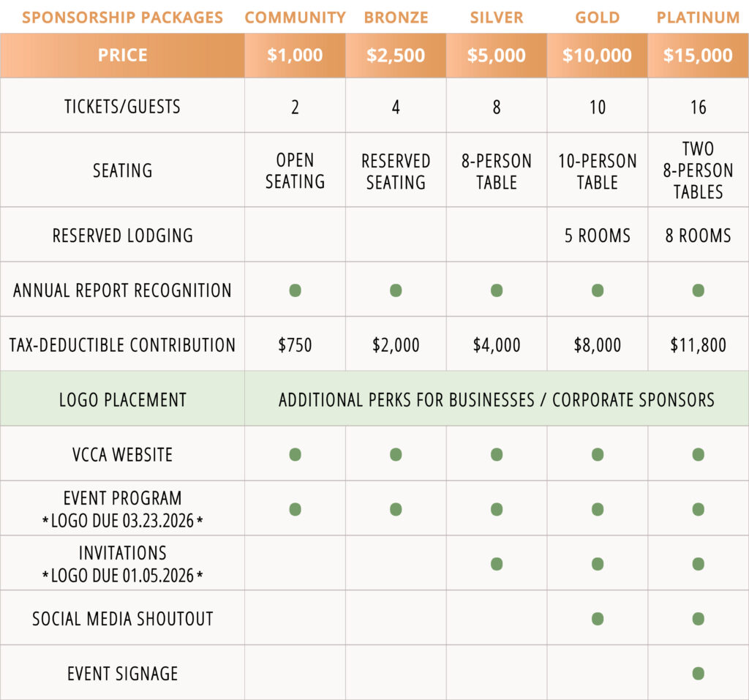Click Silver's Invitations green dot

[x=497, y=564]
